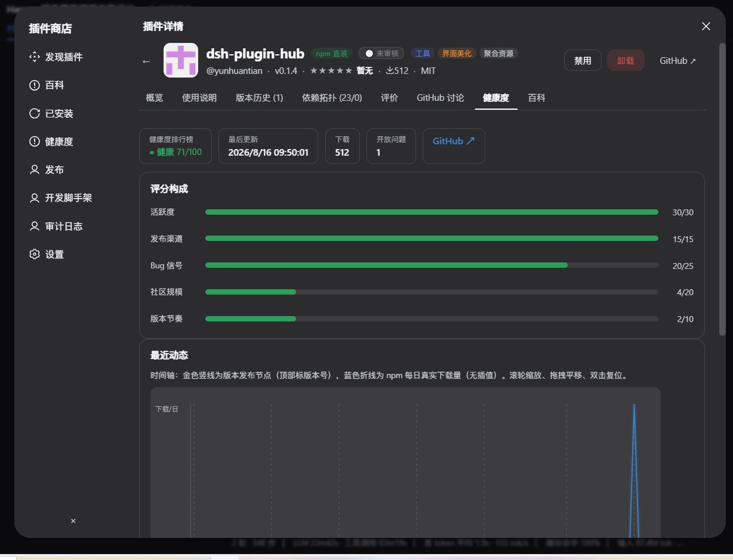
Task: Click the 插件商店 sidebar title
Action: [50, 29]
